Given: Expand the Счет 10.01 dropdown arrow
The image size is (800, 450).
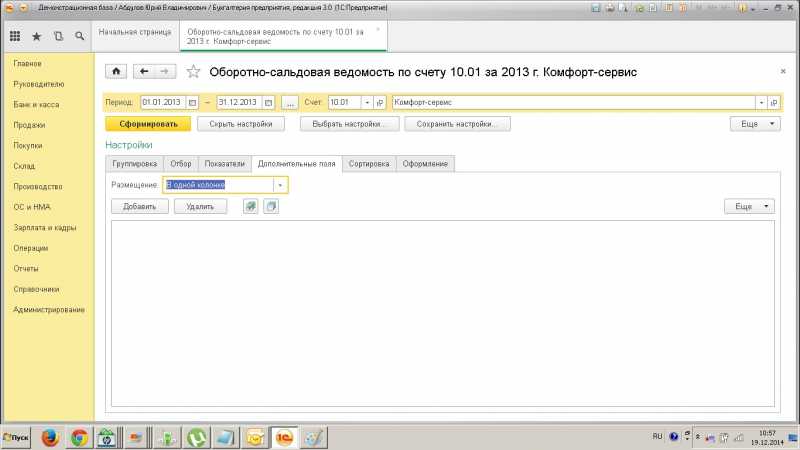Looking at the screenshot, I should (367, 103).
